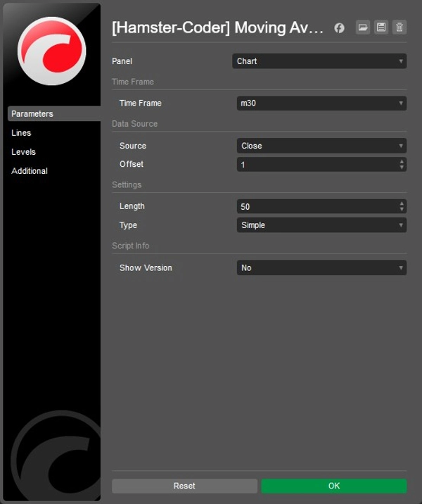Decrease the Offset value with the down arrow
The image size is (422, 504).
(x=402, y=168)
